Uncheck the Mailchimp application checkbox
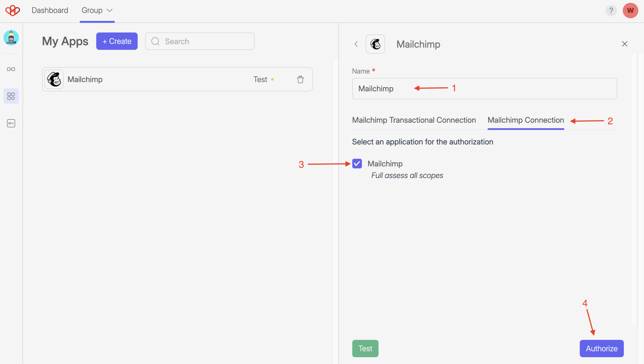 [x=357, y=164]
